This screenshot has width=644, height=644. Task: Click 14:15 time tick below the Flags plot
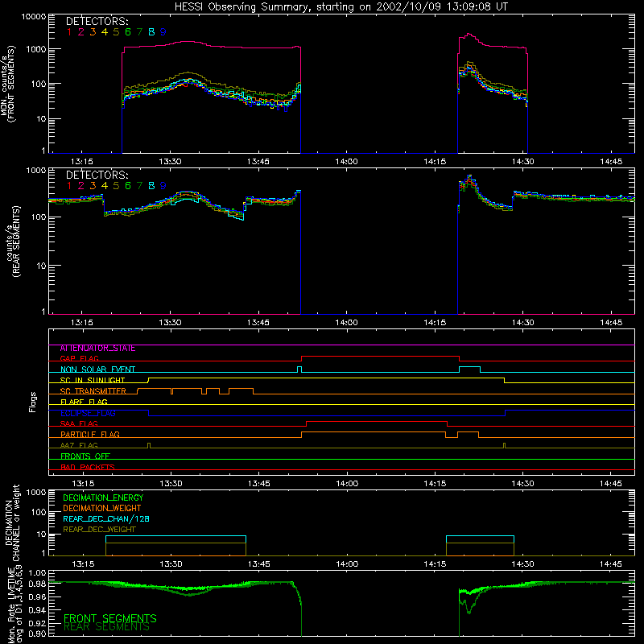click(x=435, y=484)
